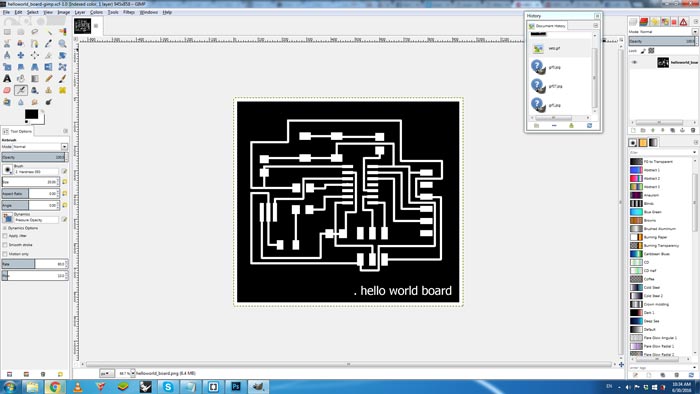Viewport: 700px width, 394px height.
Task: Select the Scissors Select tool
Action: pos(7,44)
